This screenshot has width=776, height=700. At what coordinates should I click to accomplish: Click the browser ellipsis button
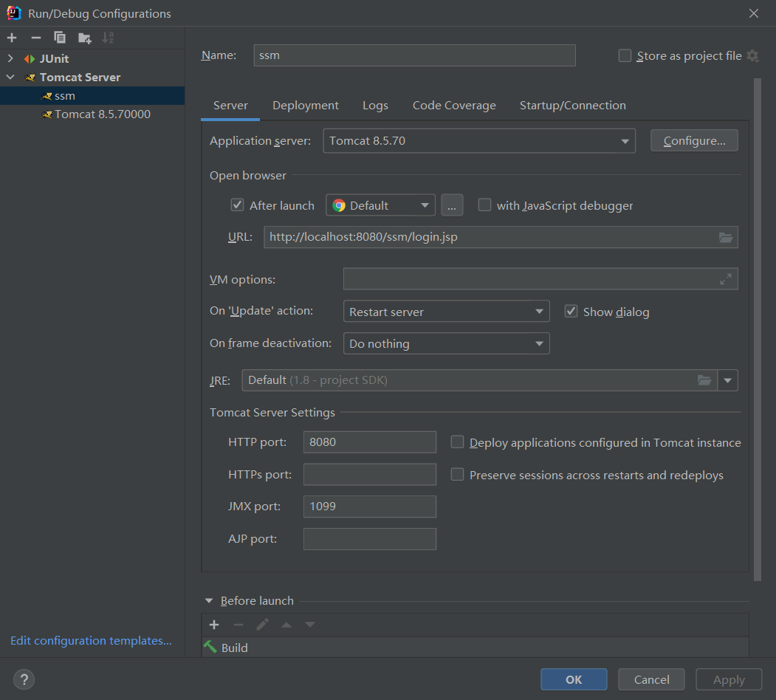(x=452, y=205)
